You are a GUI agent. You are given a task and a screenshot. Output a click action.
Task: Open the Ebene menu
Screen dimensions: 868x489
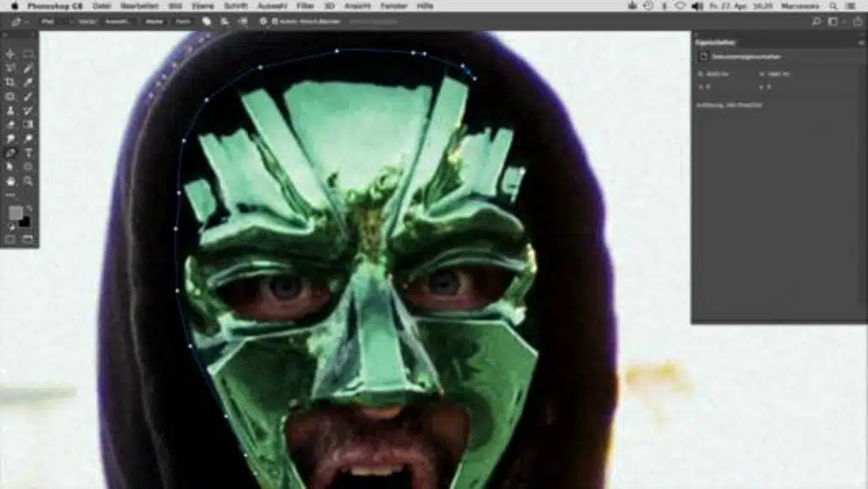[x=203, y=6]
